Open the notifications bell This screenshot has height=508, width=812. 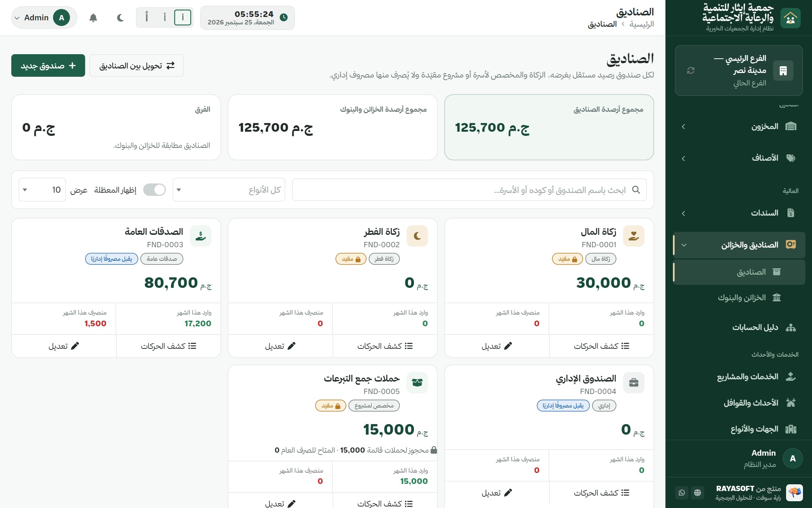pos(93,18)
